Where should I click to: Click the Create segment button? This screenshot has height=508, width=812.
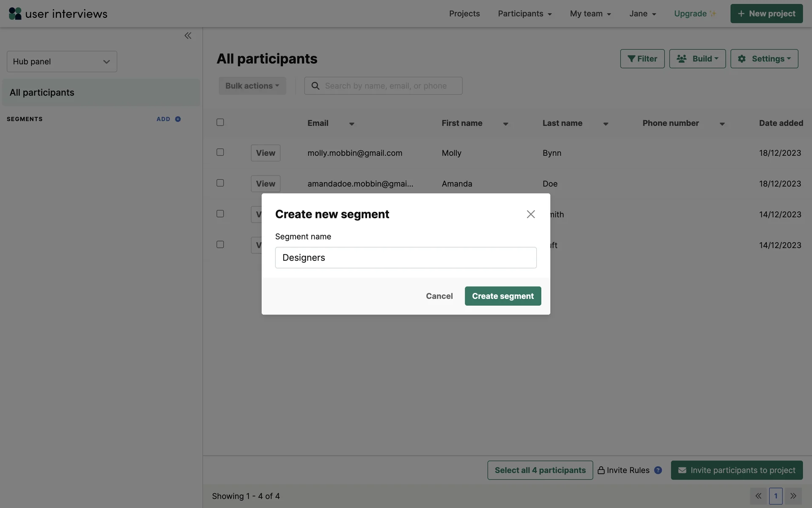pos(503,296)
